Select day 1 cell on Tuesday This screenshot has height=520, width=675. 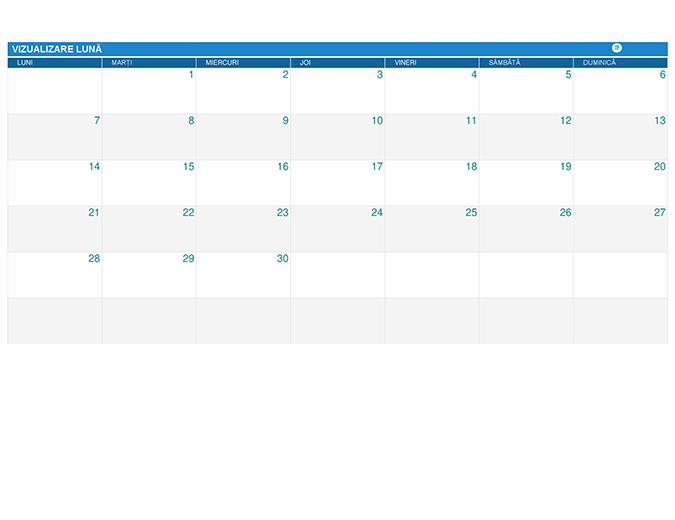pyautogui.click(x=149, y=90)
